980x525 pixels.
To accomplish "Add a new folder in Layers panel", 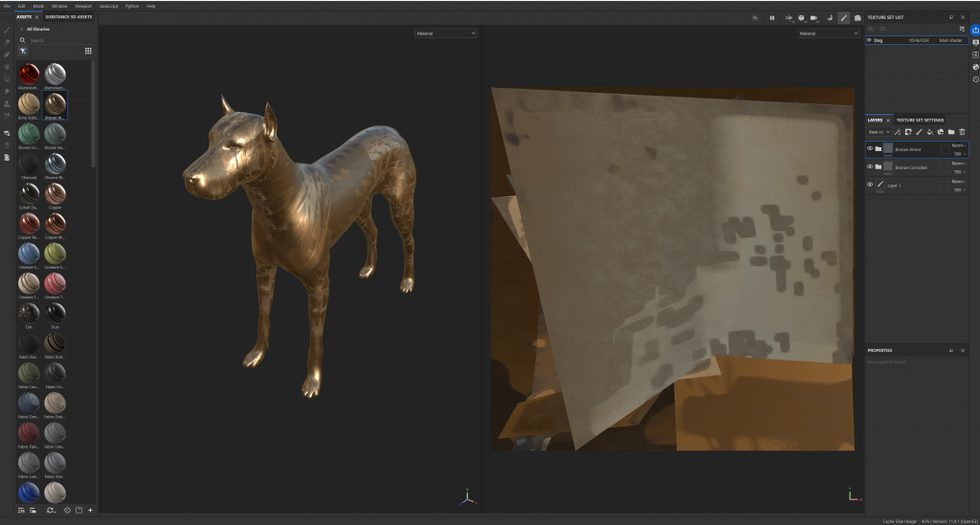I will [950, 132].
